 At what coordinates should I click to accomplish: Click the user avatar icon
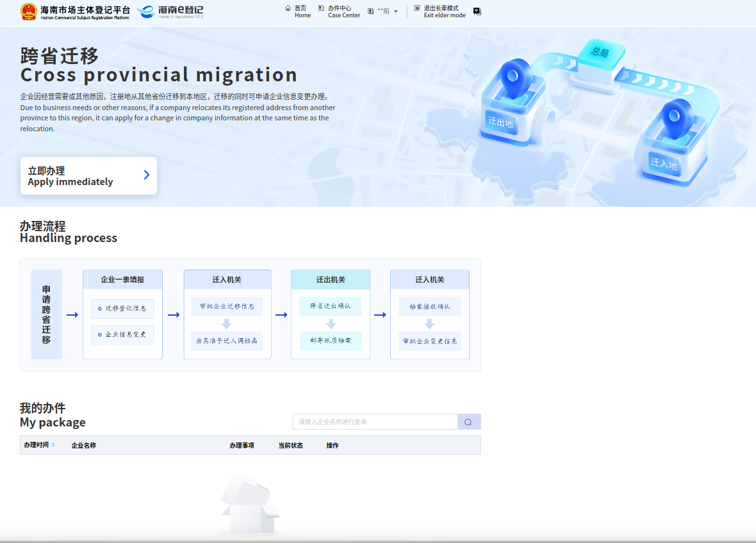[370, 12]
